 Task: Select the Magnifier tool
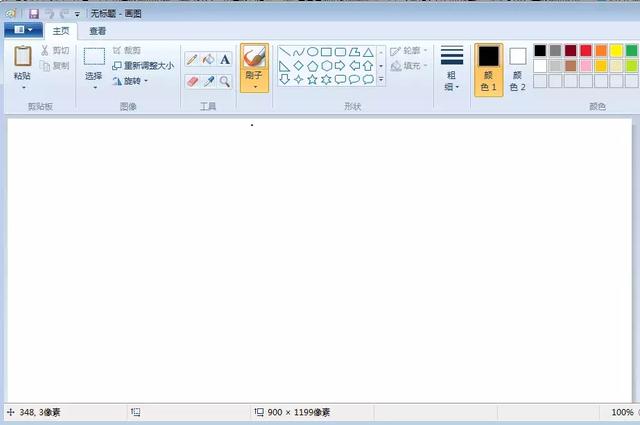click(225, 81)
